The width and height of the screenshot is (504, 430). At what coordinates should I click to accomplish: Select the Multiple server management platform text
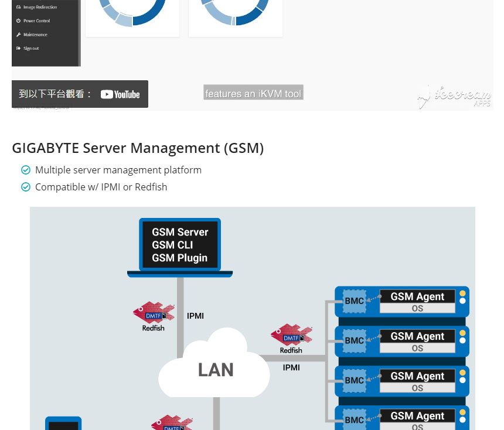pos(118,170)
